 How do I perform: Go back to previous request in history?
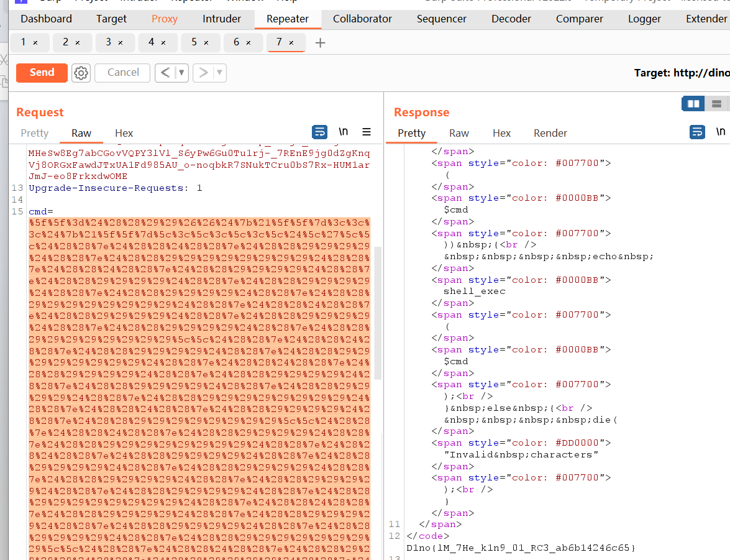pos(165,73)
